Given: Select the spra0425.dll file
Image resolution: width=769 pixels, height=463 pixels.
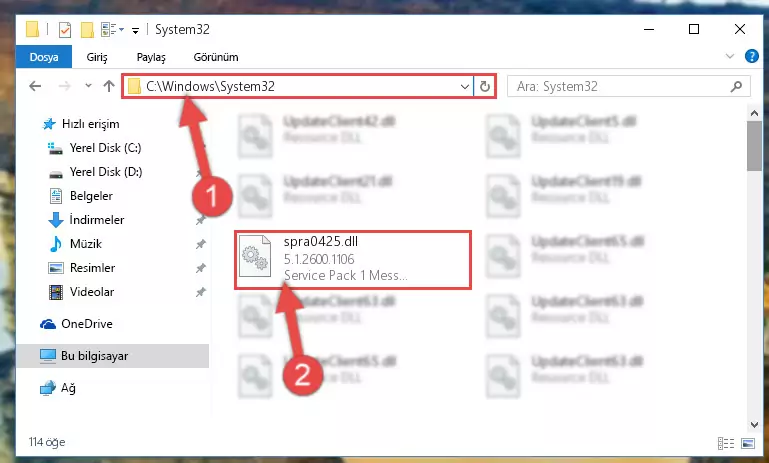Looking at the screenshot, I should tap(353, 259).
